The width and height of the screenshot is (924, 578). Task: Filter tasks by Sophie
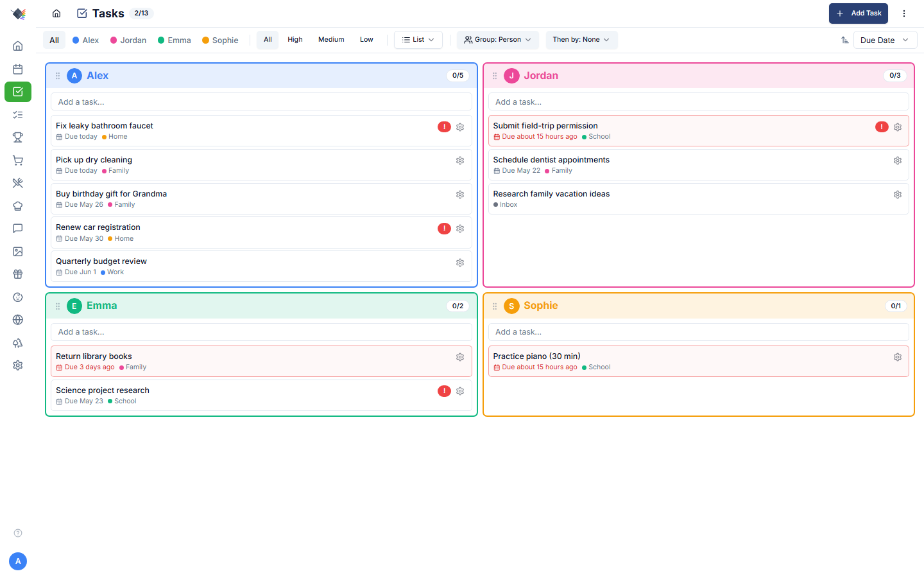220,40
